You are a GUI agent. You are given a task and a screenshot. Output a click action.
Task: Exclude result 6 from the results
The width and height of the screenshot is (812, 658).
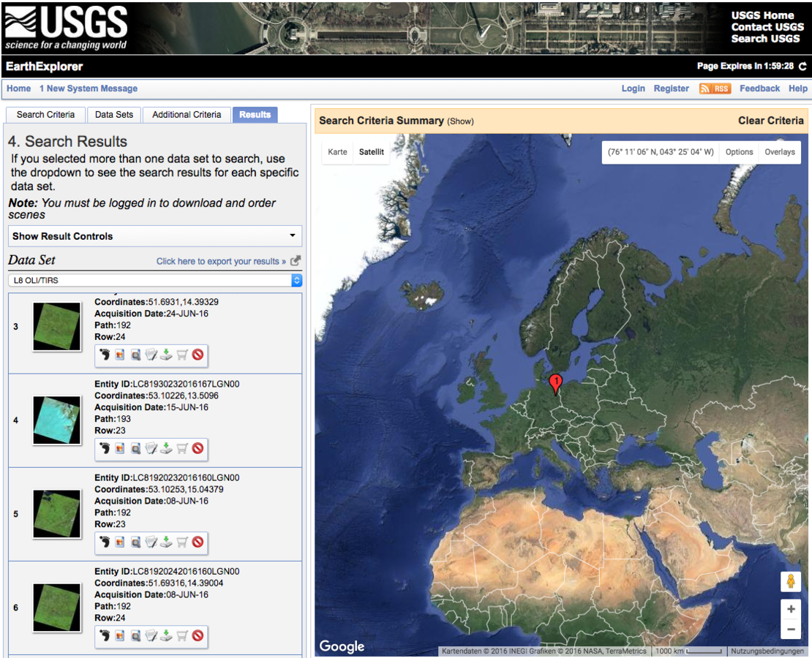pyautogui.click(x=198, y=636)
